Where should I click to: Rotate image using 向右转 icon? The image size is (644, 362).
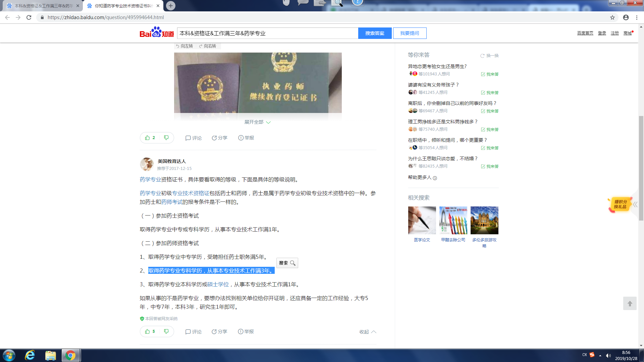point(201,46)
